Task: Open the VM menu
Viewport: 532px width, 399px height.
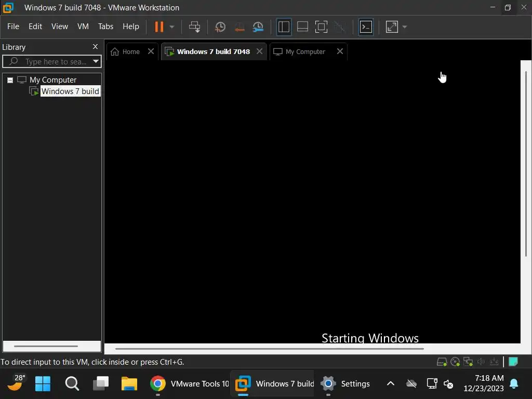Action: [83, 26]
